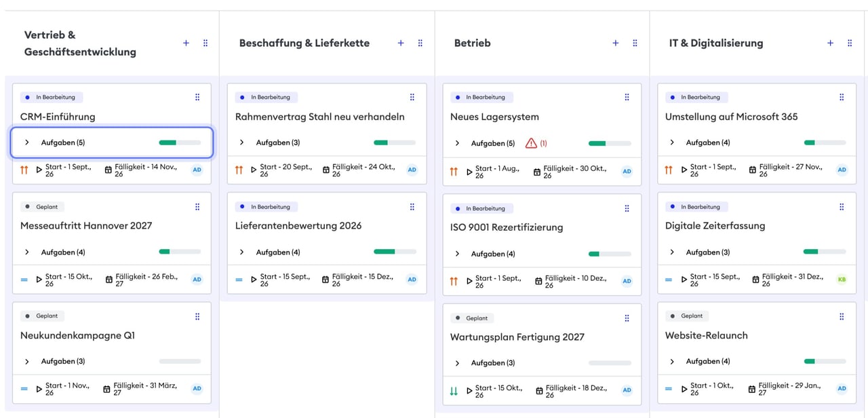Open card menu dots on Lieferantenbewertung 2026
The width and height of the screenshot is (868, 418).
[x=412, y=207]
